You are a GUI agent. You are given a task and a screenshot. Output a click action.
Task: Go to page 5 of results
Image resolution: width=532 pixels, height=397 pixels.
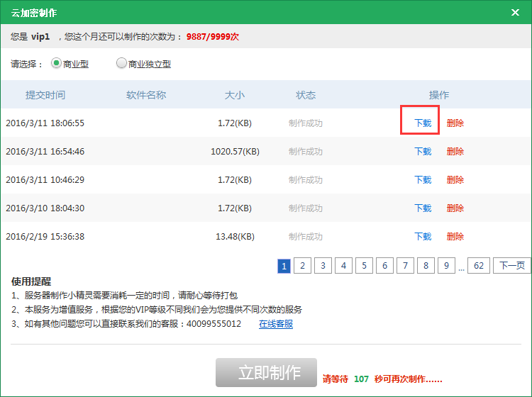(364, 265)
